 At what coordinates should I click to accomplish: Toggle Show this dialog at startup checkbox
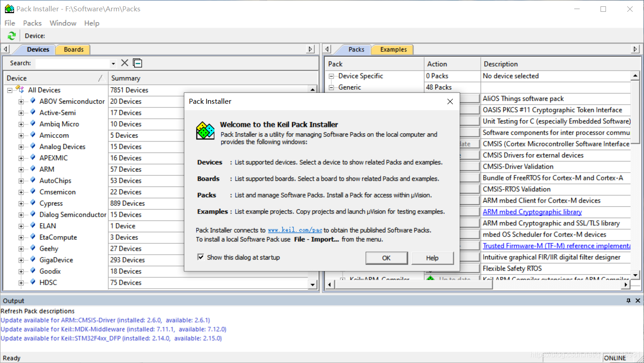point(201,257)
